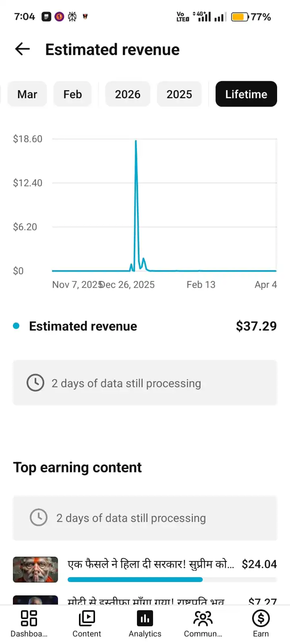Tap the blue earnings progress bar
Image resolution: width=290 pixels, height=644 pixels.
point(135,580)
